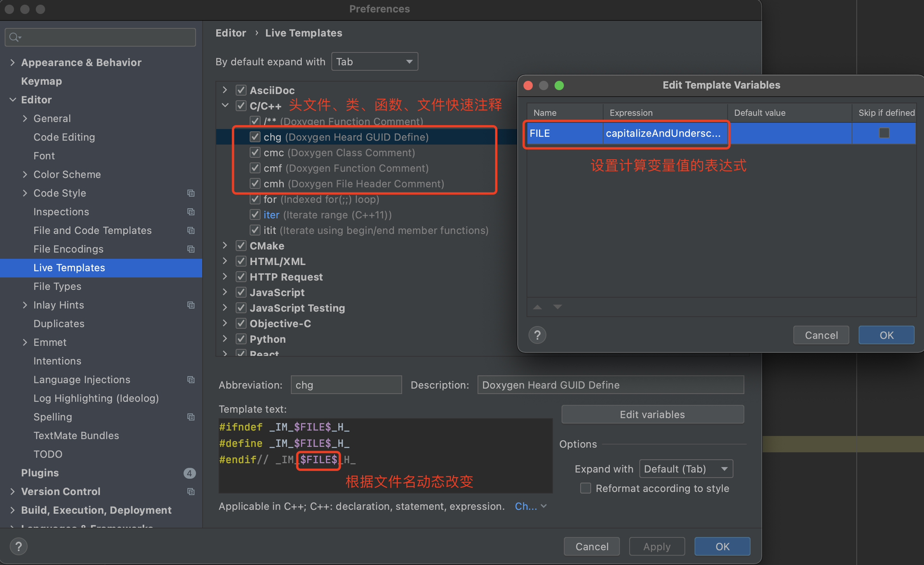924x565 pixels.
Task: Select the itit template row
Action: [x=376, y=230]
